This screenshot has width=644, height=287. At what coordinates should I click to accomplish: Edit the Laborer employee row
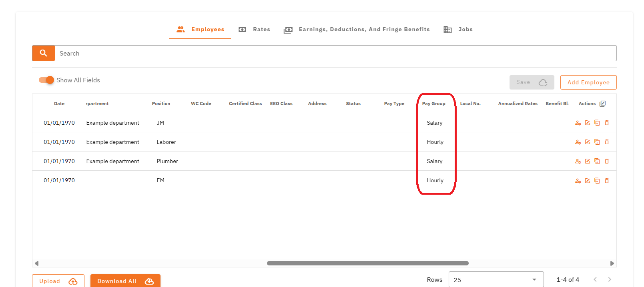pos(587,142)
